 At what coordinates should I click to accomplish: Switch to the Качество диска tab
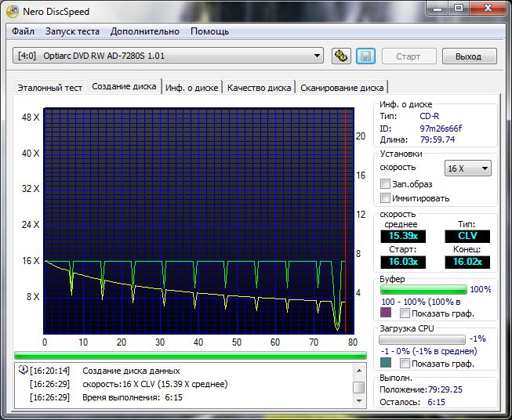click(259, 88)
